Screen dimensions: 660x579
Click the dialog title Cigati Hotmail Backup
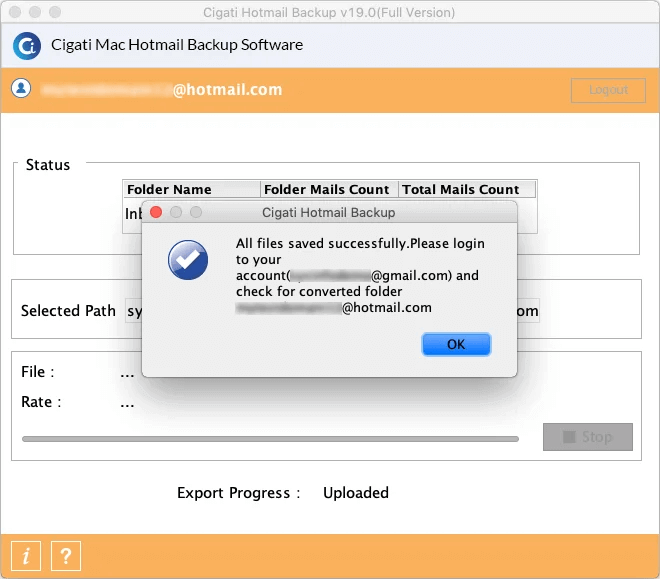pyautogui.click(x=328, y=212)
